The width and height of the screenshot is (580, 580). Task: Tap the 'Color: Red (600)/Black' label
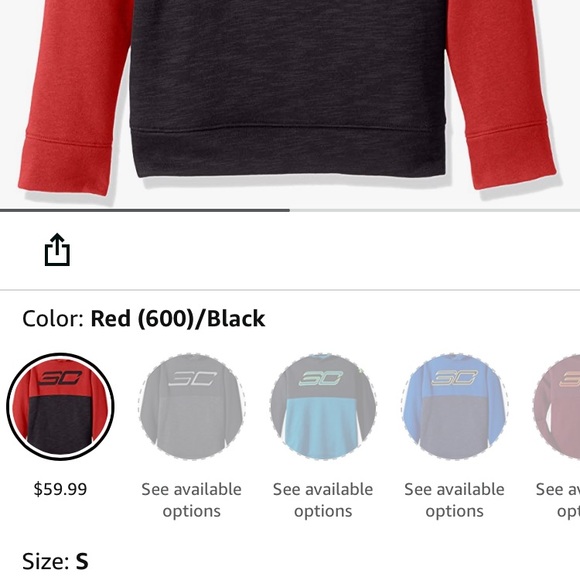click(x=144, y=318)
